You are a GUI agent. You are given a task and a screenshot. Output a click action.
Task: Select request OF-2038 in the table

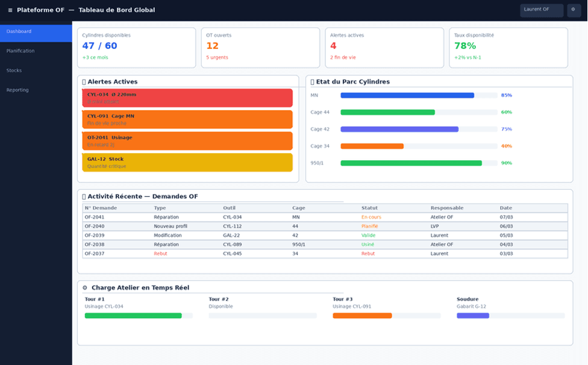click(x=325, y=245)
